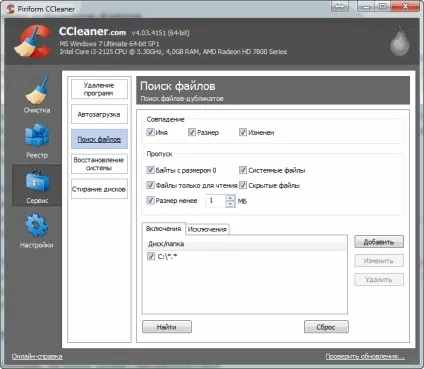Screen dimensions: 424x369
Task: Maximize the CCleaner window
Action: point(383,6)
